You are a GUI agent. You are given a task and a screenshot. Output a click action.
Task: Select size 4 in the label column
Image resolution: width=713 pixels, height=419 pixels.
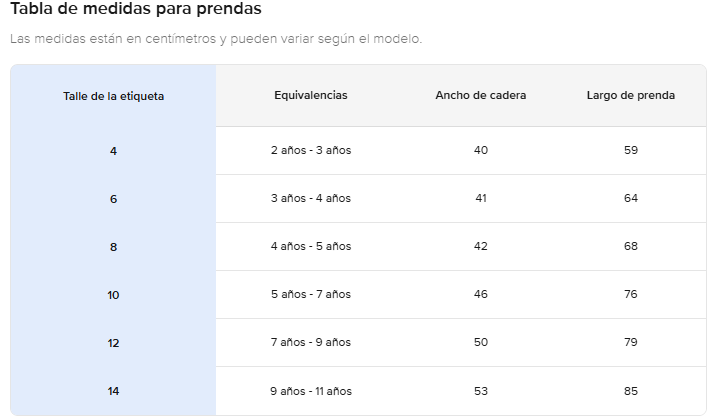[x=113, y=151]
